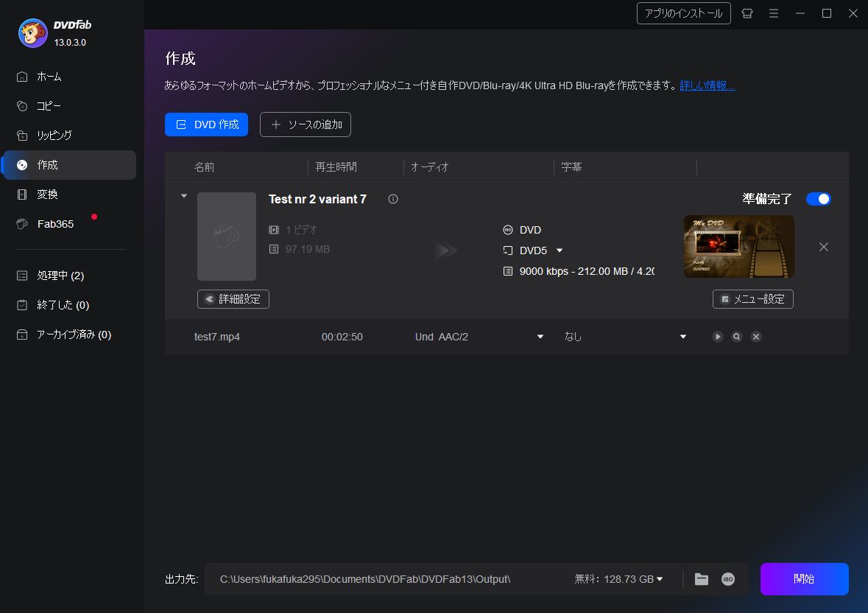This screenshot has height=613, width=868.
Task: Open the コピー module
Action: (70, 106)
